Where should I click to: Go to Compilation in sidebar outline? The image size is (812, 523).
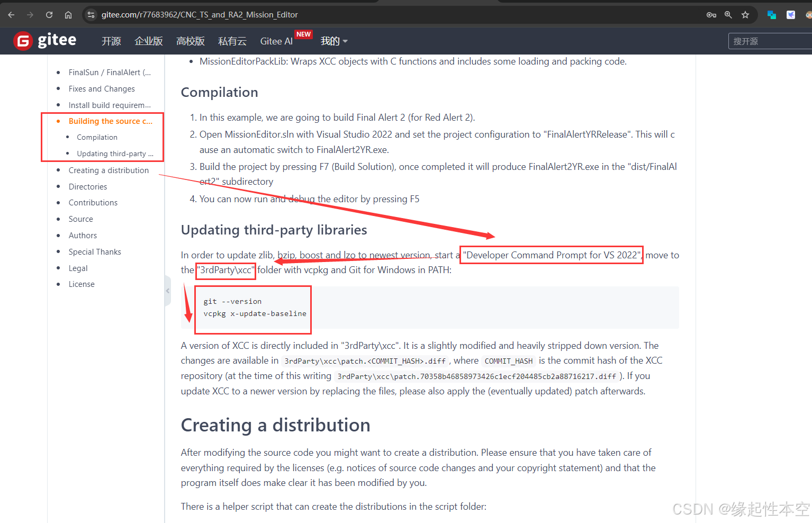click(x=97, y=137)
